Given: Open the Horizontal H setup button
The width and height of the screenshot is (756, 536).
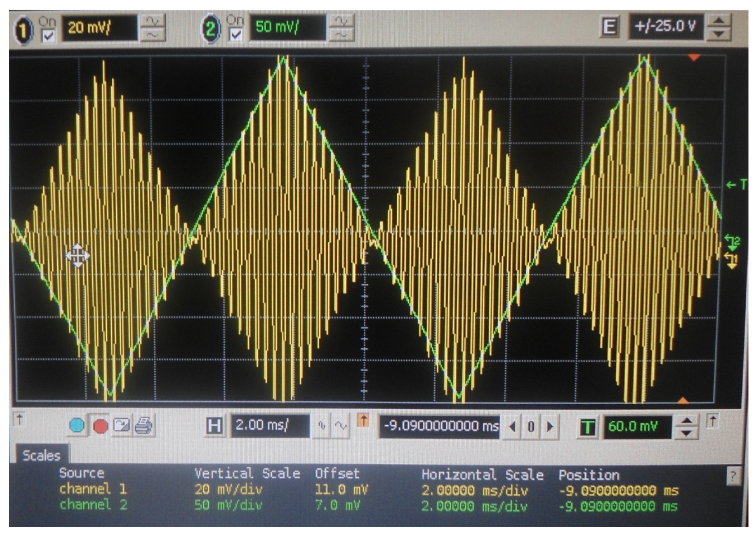Looking at the screenshot, I should (x=214, y=426).
